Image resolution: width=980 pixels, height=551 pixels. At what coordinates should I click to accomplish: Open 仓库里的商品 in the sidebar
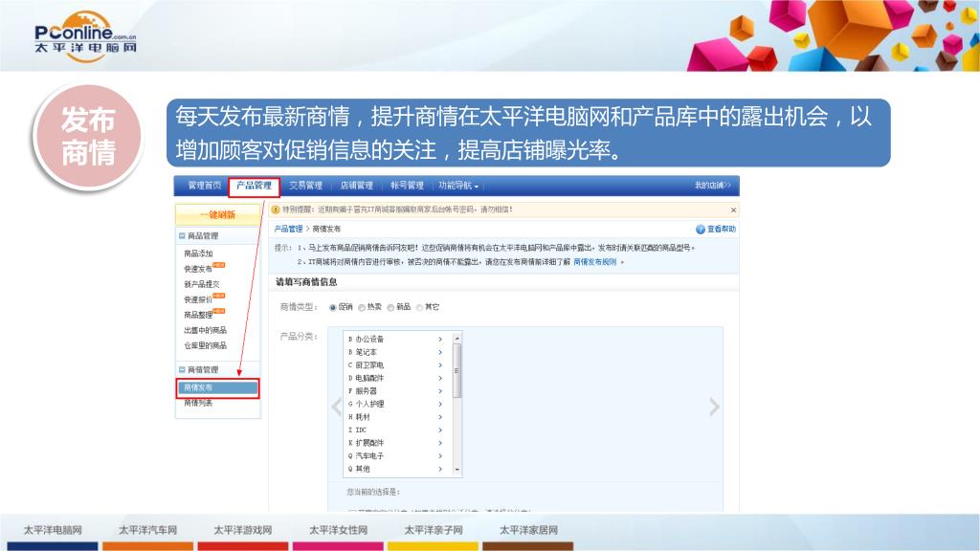pyautogui.click(x=205, y=345)
